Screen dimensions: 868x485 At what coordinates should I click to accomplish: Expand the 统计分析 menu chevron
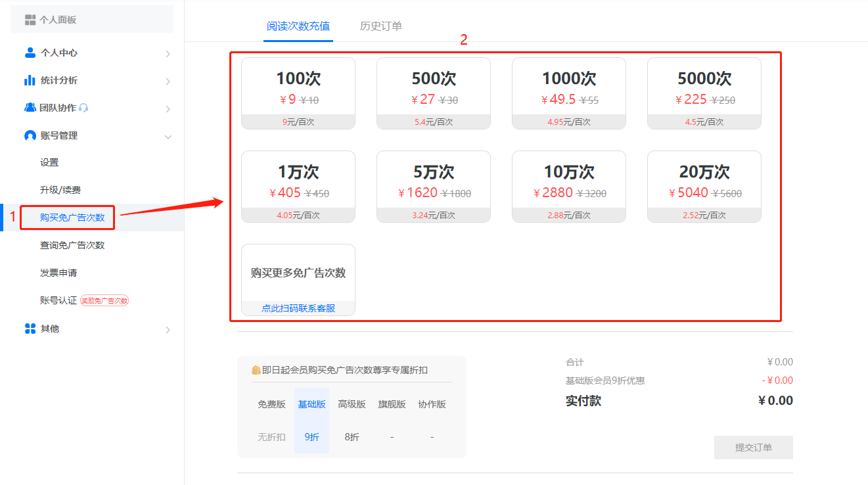point(168,81)
